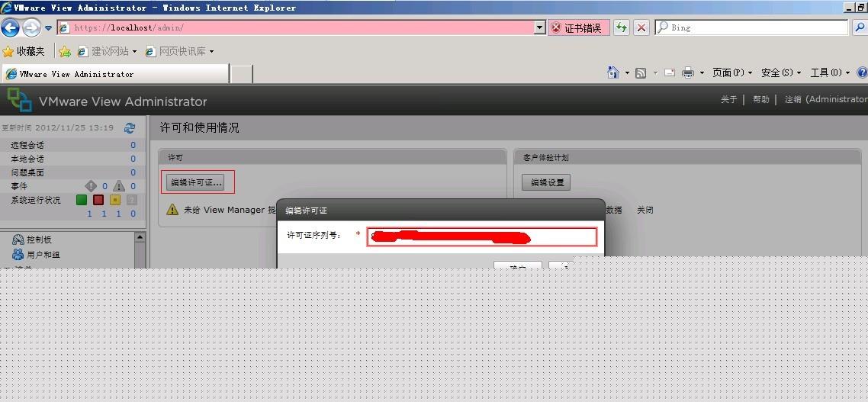Click the add-to-favorites-bar star icon

[65, 52]
